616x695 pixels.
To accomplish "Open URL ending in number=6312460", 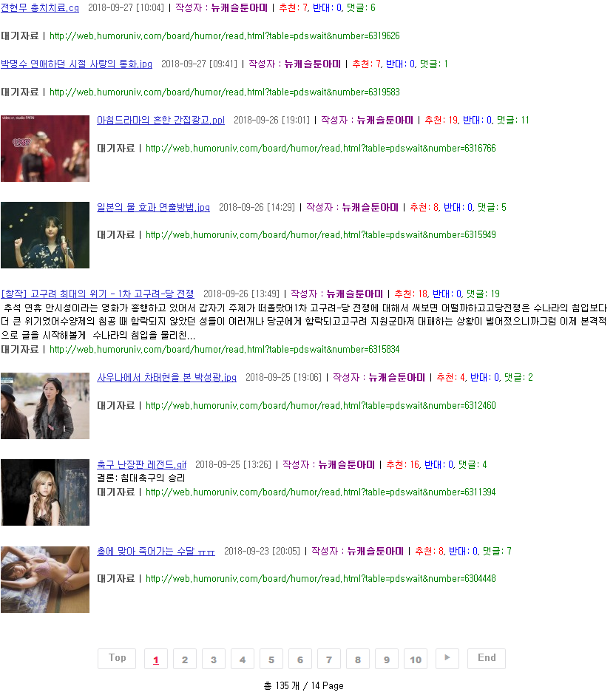I will click(321, 406).
